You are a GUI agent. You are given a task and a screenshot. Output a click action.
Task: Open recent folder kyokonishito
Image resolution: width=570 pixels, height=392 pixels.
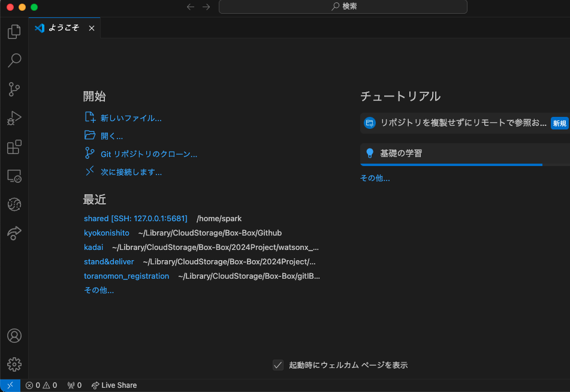107,233
